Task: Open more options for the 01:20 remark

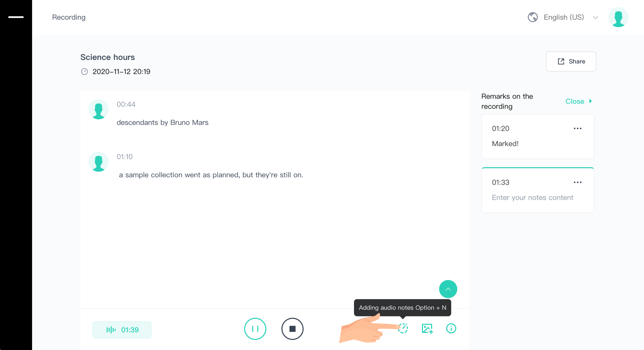Action: [x=577, y=129]
